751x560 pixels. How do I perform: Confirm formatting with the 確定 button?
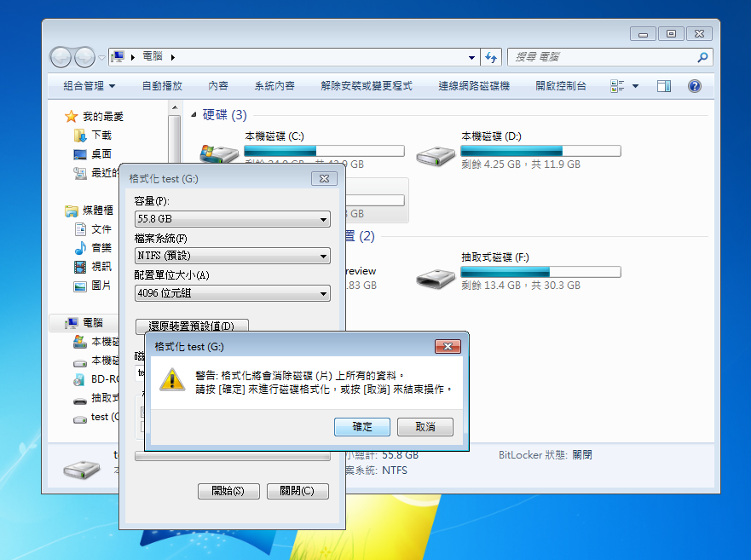pyautogui.click(x=362, y=426)
